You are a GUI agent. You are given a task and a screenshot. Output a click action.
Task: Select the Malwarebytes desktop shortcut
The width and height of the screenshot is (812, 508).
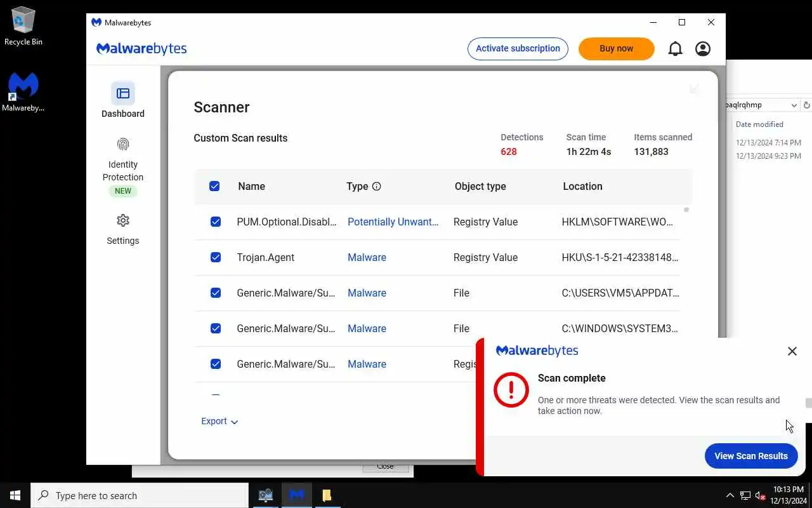coord(23,92)
